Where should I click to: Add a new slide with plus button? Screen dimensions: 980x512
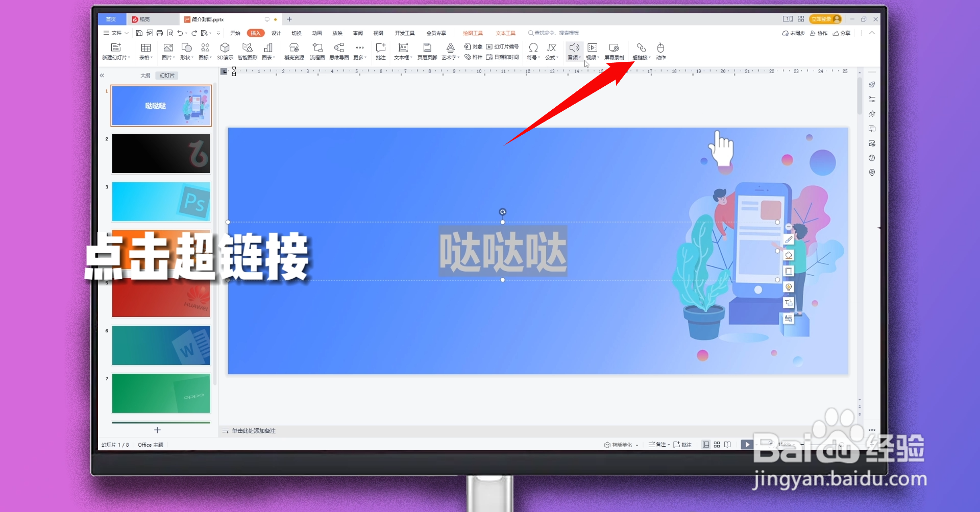[157, 430]
